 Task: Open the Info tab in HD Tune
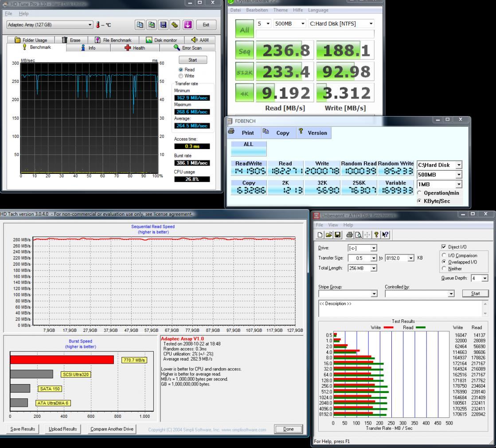[x=88, y=48]
